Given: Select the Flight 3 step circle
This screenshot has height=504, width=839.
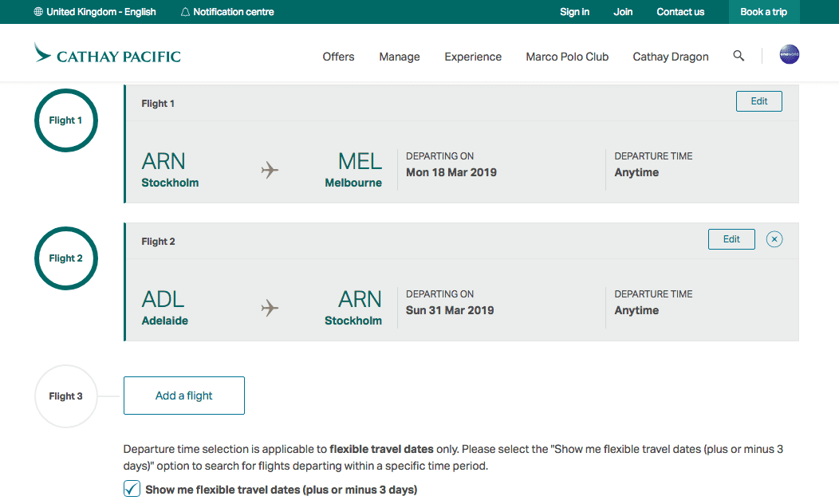Looking at the screenshot, I should point(66,396).
